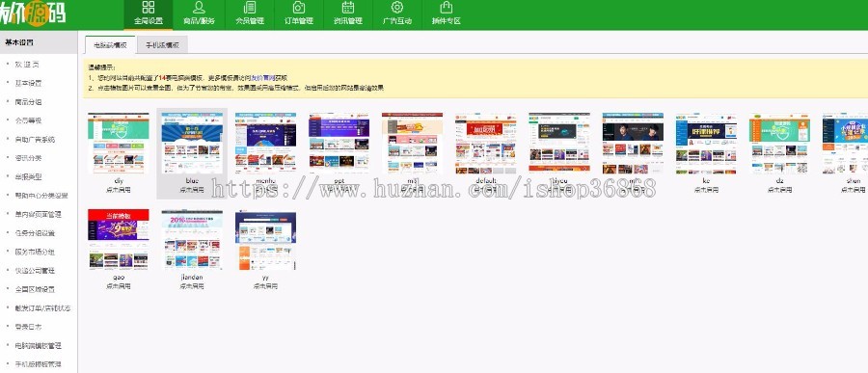This screenshot has width=868, height=373.
Task: Switch to the 手机版模板 tab
Action: pyautogui.click(x=162, y=45)
